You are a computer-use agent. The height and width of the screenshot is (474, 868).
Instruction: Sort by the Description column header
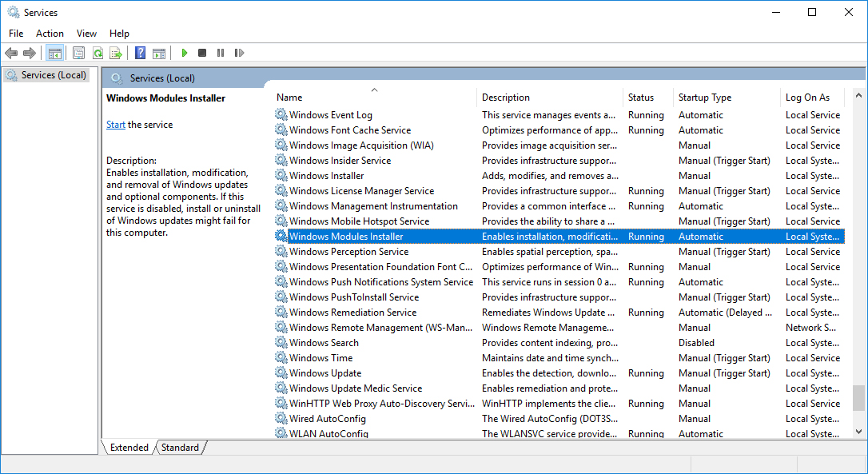coord(549,97)
